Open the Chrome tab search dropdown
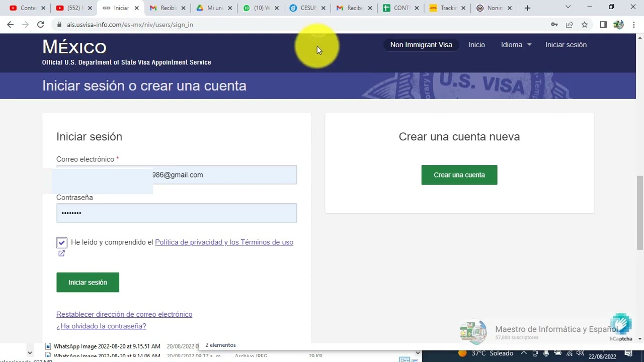This screenshot has height=362, width=644. point(568,8)
